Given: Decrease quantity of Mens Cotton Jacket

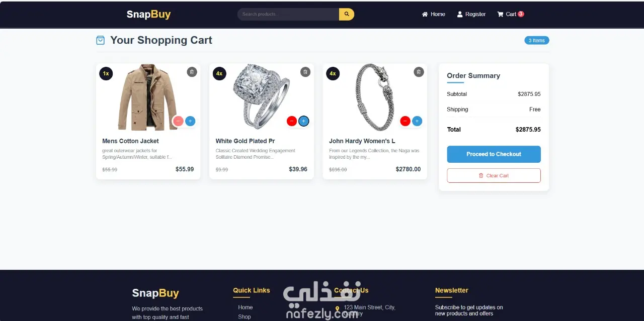Looking at the screenshot, I should click(x=178, y=121).
